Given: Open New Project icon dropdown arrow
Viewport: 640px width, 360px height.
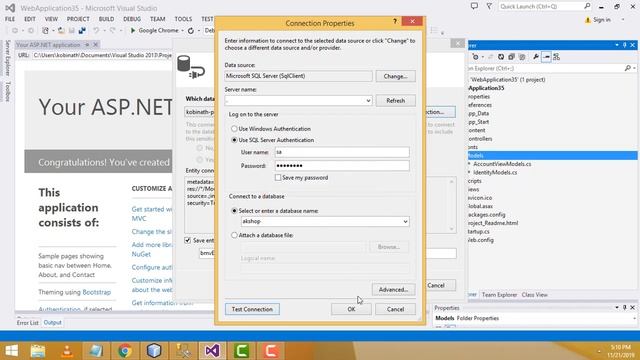Looking at the screenshot, I should (53, 31).
